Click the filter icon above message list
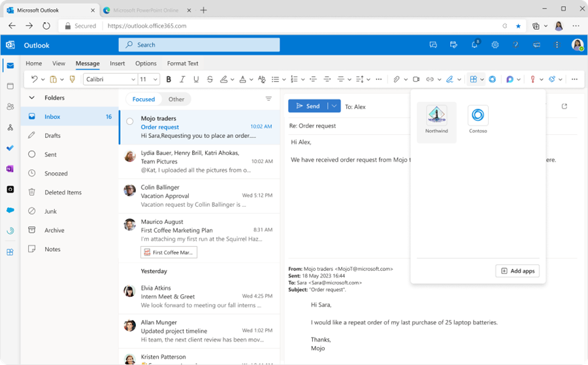This screenshot has width=588, height=365. pos(269,99)
